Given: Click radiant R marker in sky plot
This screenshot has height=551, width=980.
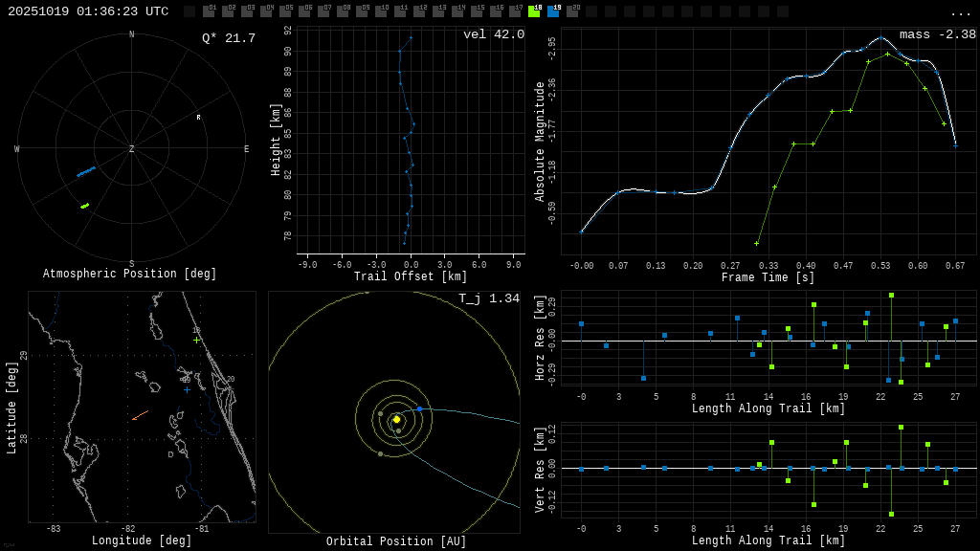Looking at the screenshot, I should (x=199, y=118).
